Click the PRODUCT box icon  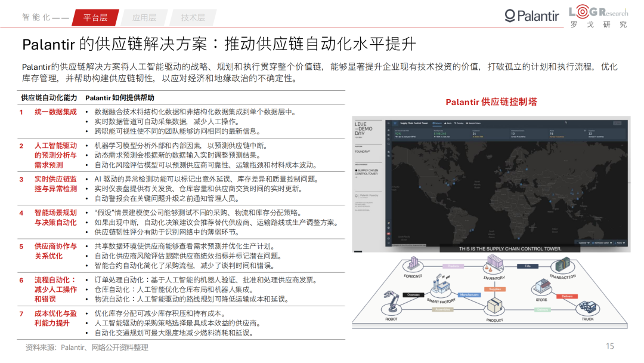494,306
